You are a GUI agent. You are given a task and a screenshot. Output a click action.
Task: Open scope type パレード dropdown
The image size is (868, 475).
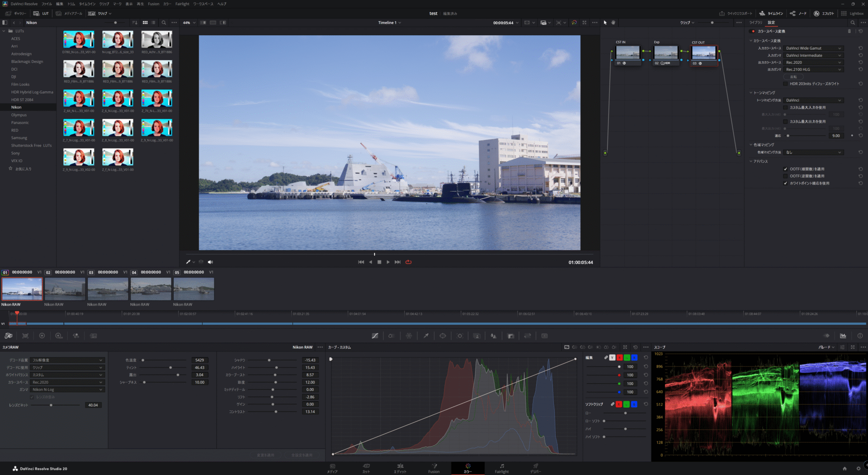coord(826,347)
